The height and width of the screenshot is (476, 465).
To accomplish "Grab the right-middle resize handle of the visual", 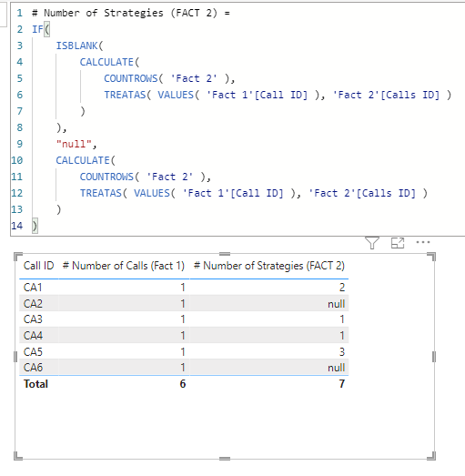I will click(434, 357).
